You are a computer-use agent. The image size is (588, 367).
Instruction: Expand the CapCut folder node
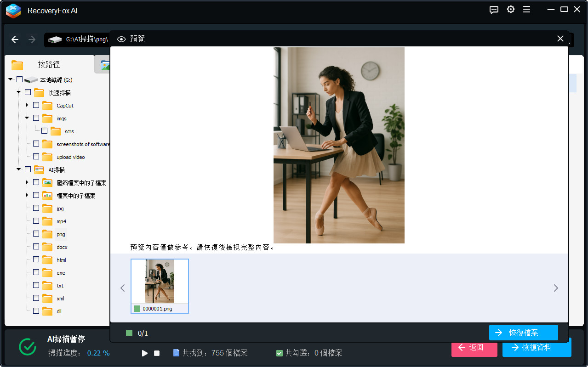(27, 105)
